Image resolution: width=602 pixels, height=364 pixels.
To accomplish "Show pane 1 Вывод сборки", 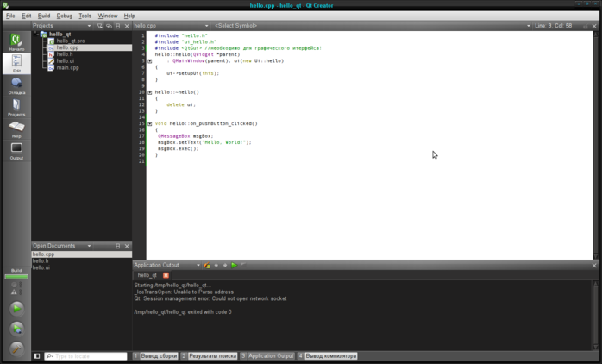I will click(x=155, y=356).
